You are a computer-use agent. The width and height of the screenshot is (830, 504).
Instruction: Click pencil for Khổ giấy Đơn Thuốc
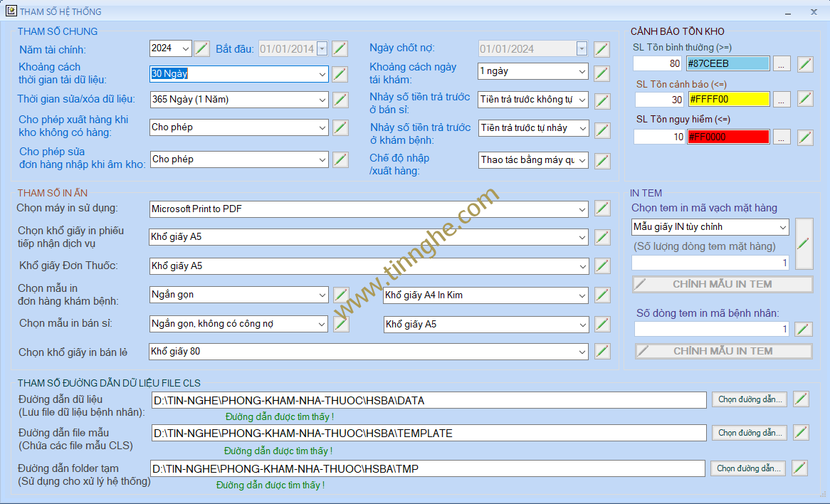602,266
